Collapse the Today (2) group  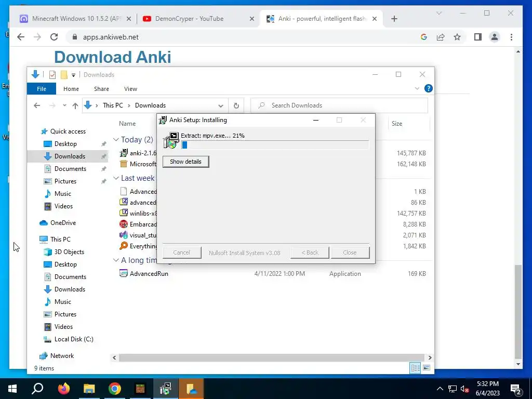[116, 140]
